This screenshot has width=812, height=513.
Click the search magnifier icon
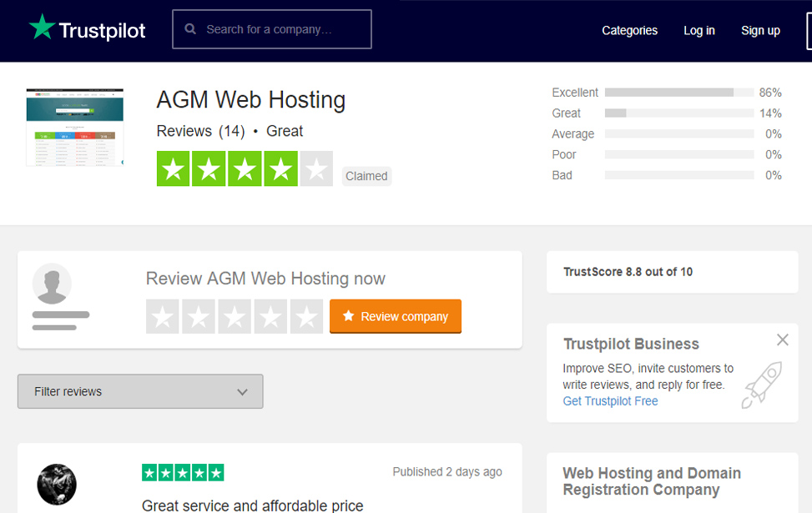click(190, 29)
